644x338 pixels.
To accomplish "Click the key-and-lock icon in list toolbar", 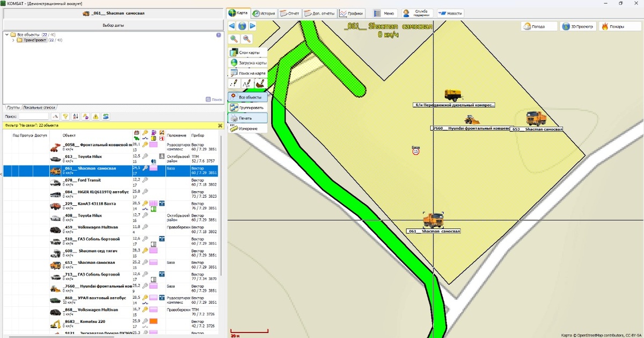I will (85, 116).
